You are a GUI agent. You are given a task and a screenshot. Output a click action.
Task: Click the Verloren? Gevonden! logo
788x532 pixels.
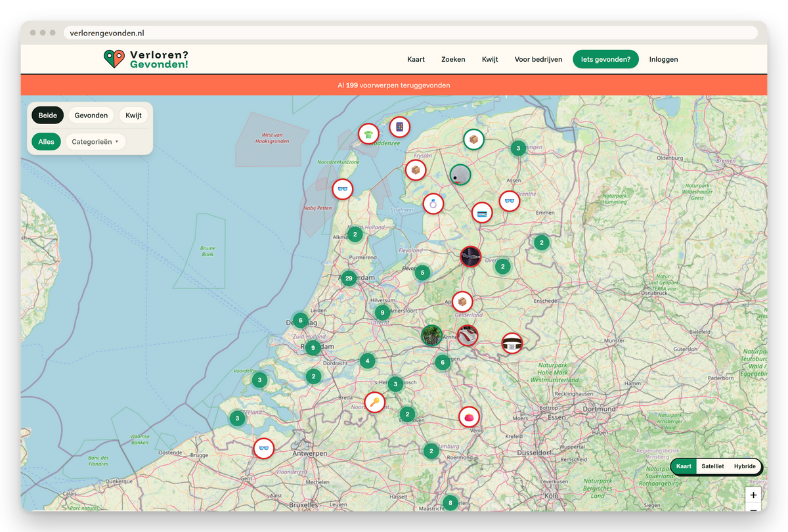pos(146,59)
